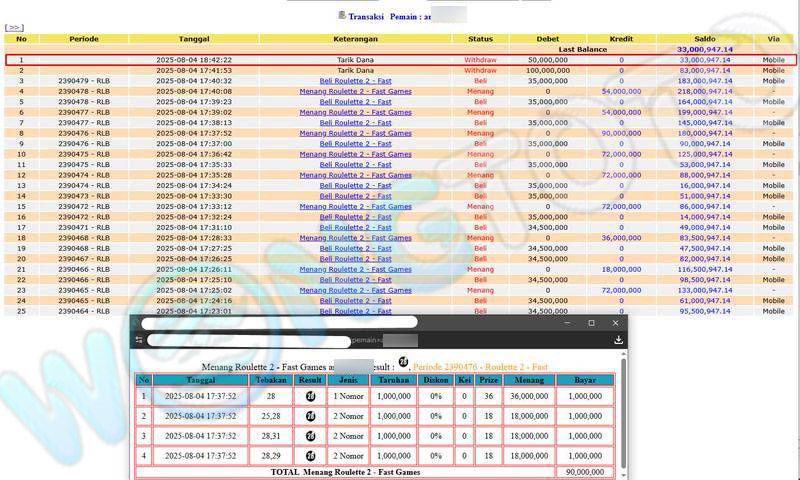Close the popup window
The image size is (800, 480).
(x=615, y=323)
